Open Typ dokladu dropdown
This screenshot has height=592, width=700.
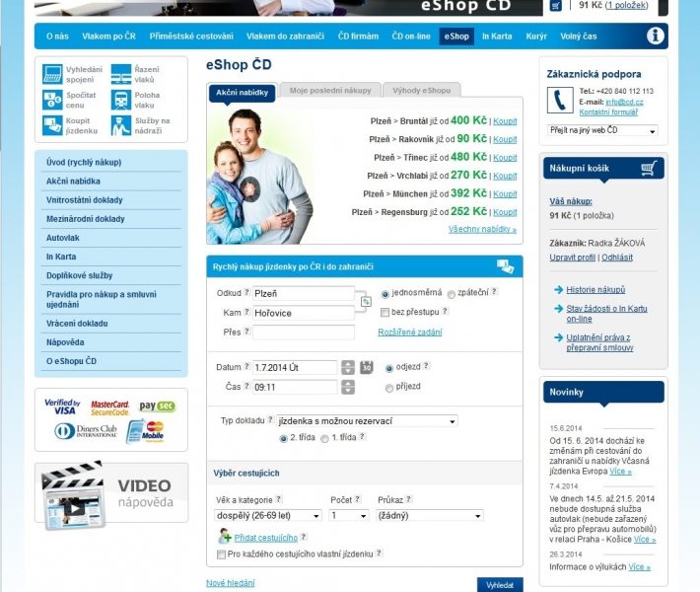[x=367, y=421]
